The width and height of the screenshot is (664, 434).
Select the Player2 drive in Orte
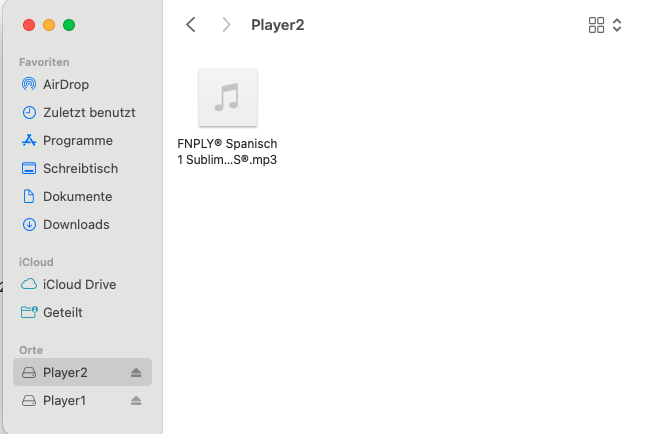[82, 372]
